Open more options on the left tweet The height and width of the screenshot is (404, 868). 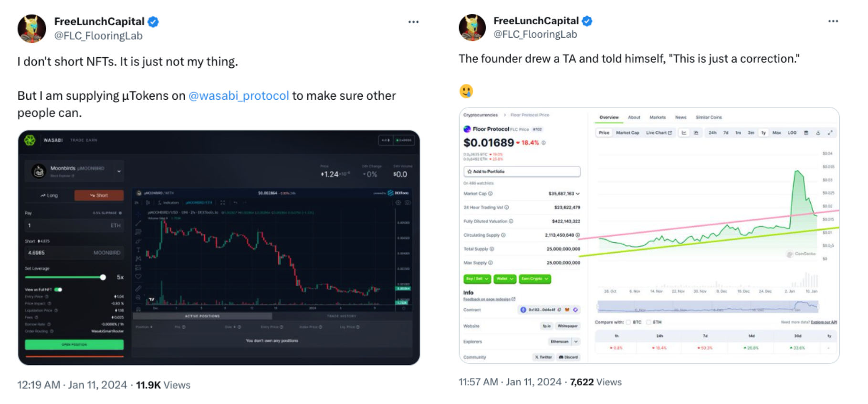coord(413,22)
